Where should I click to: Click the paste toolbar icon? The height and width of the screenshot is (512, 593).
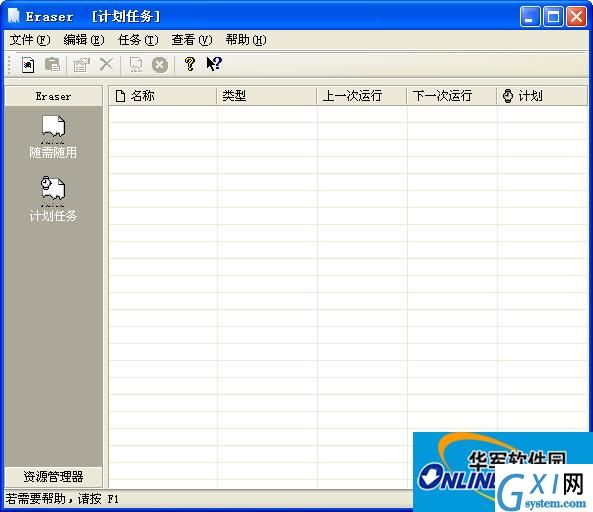click(52, 65)
